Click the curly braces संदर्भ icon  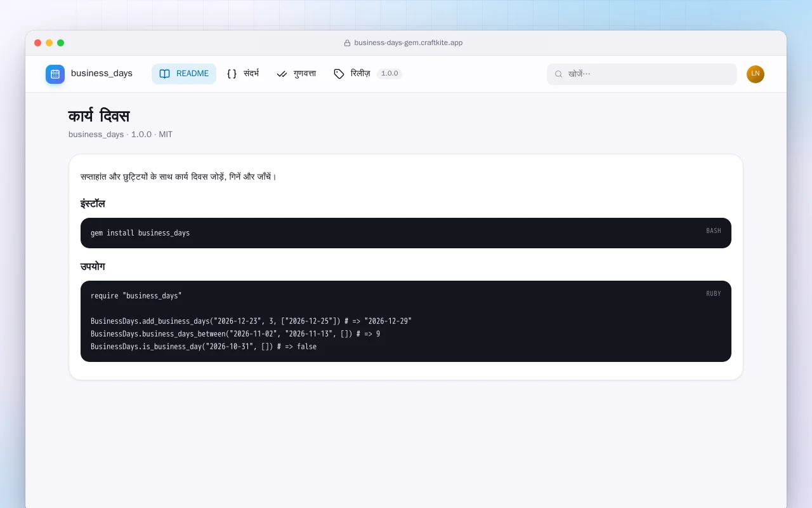232,74
